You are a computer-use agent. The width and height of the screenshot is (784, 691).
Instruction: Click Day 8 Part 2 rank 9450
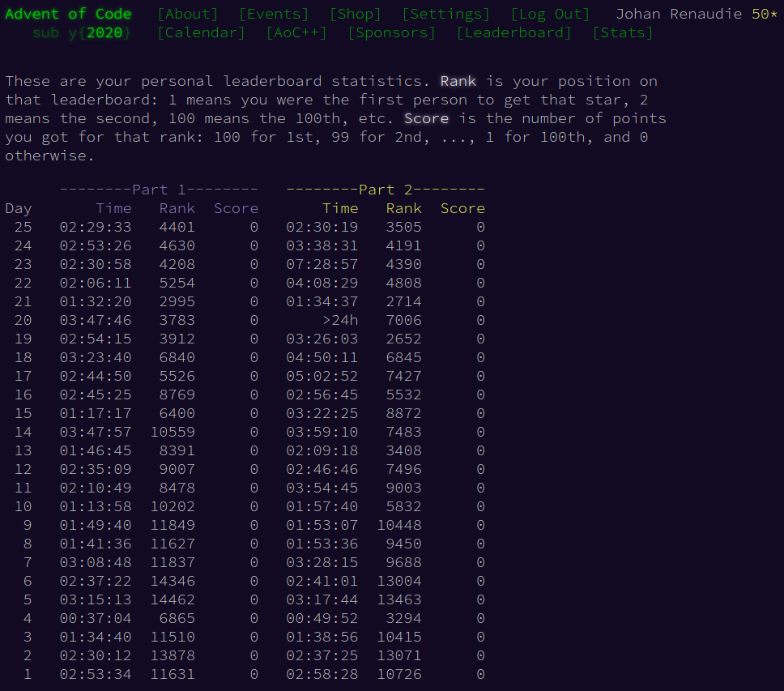coord(403,544)
